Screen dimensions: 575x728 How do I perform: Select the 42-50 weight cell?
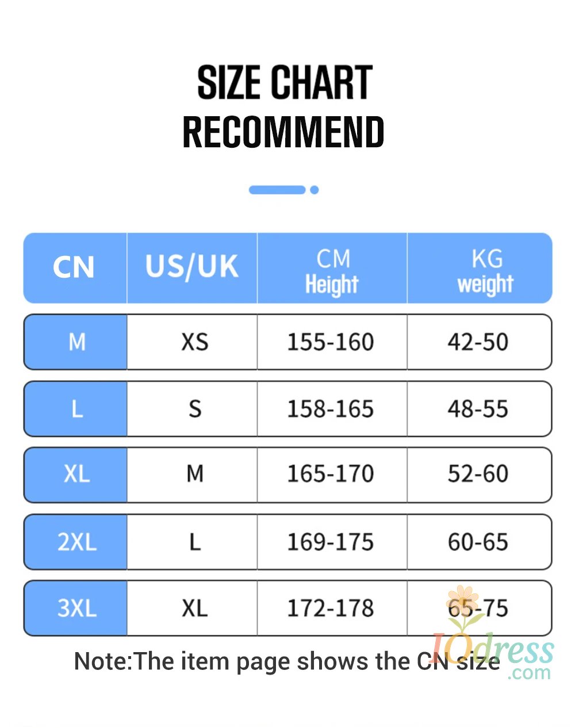tap(478, 342)
